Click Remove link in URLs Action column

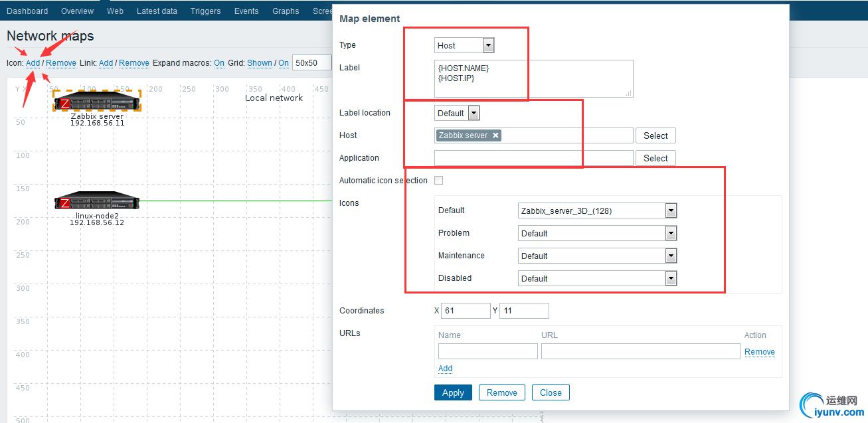pyautogui.click(x=760, y=352)
